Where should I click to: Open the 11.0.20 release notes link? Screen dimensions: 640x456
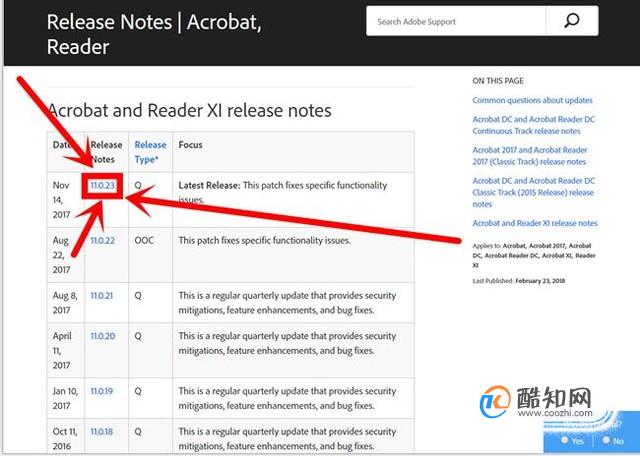click(102, 336)
